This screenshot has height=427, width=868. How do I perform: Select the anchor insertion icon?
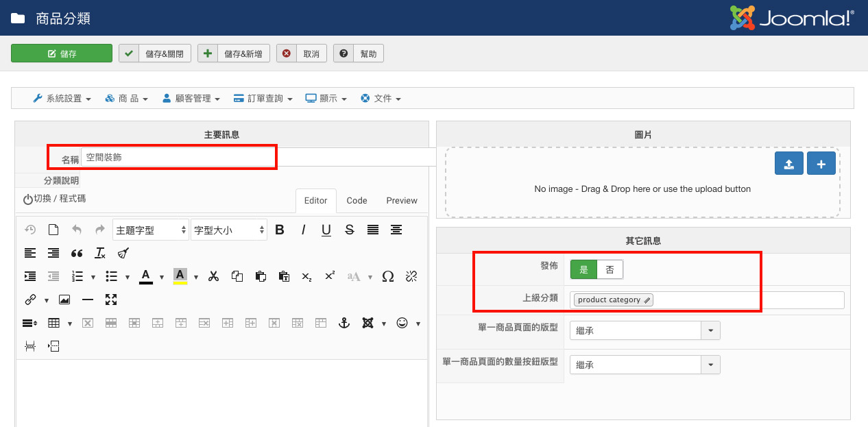pyautogui.click(x=343, y=322)
